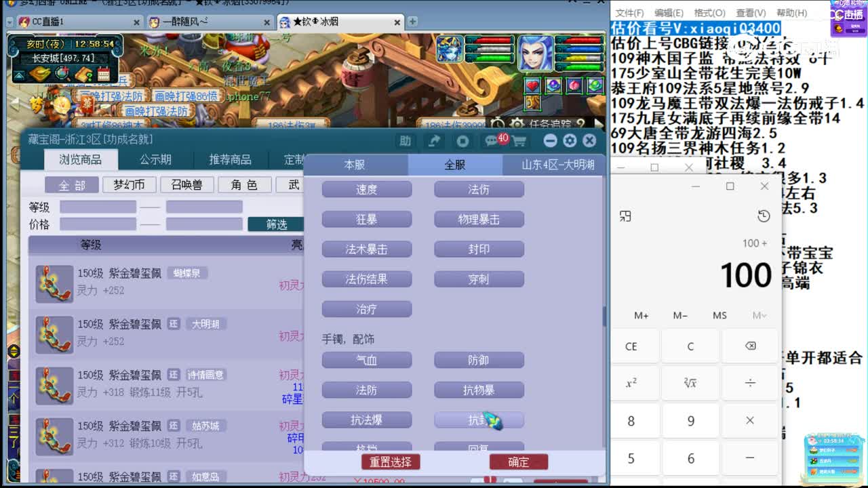Viewport: 868px width, 488px height.
Task: Toggle the 物理暴击 attribute filter
Action: click(x=479, y=220)
